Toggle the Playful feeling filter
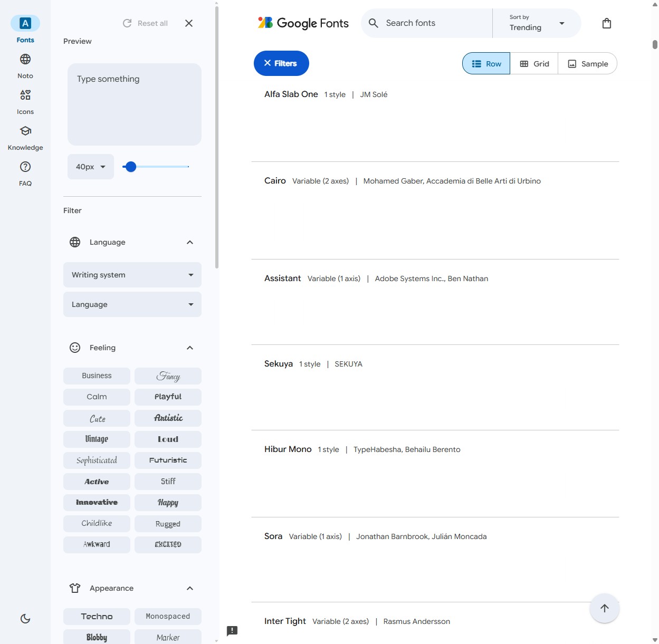This screenshot has height=644, width=659. pyautogui.click(x=168, y=397)
